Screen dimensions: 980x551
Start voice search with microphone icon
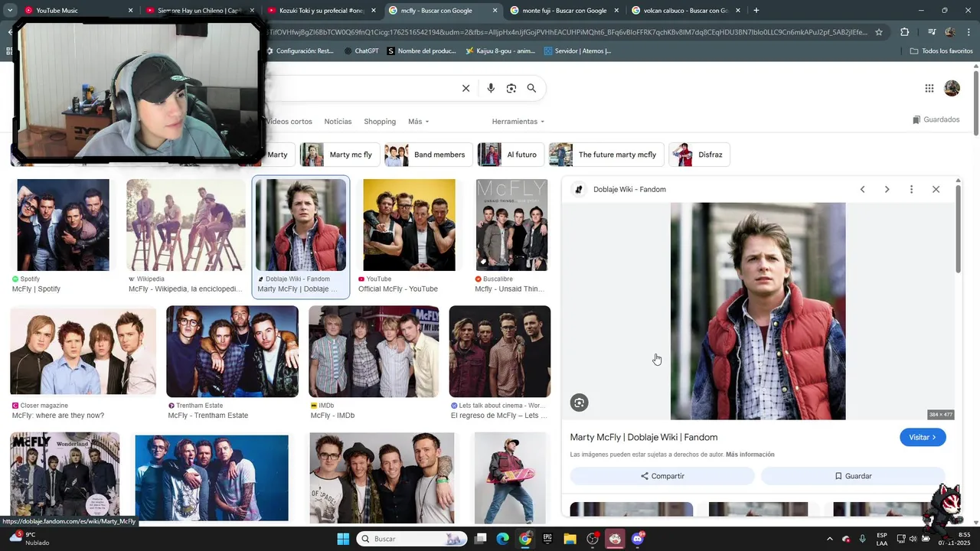tap(491, 88)
